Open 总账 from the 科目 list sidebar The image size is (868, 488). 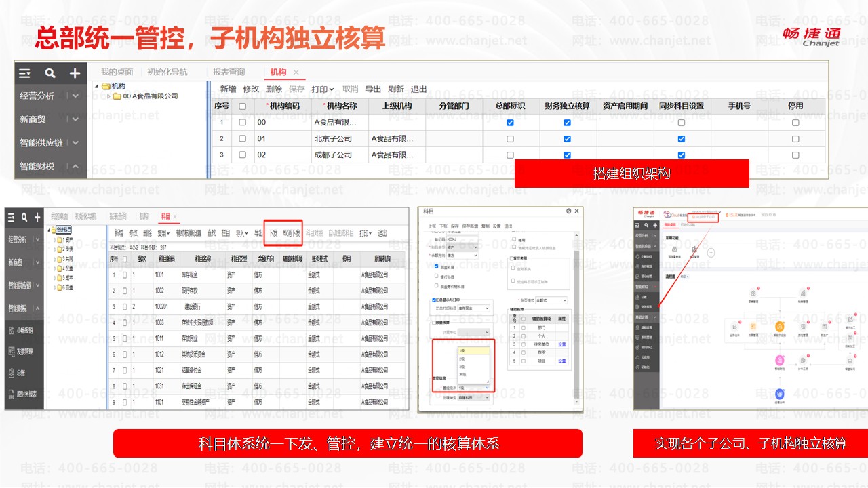(x=16, y=373)
